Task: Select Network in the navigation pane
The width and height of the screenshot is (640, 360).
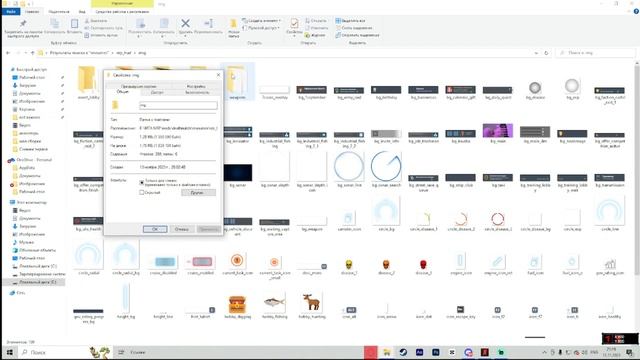Action: [x=18, y=293]
